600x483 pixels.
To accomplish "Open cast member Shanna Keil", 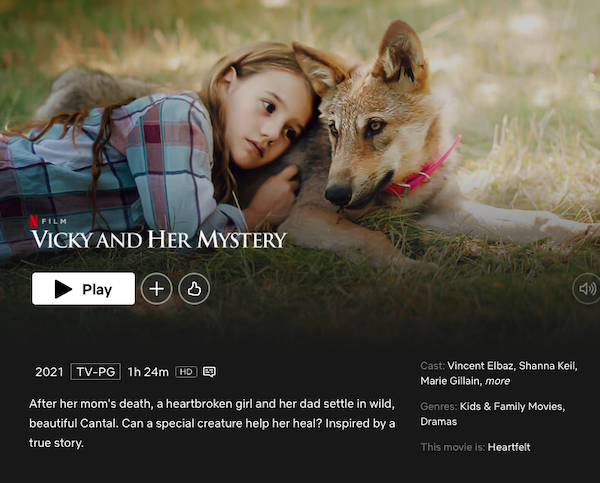I will click(x=547, y=366).
